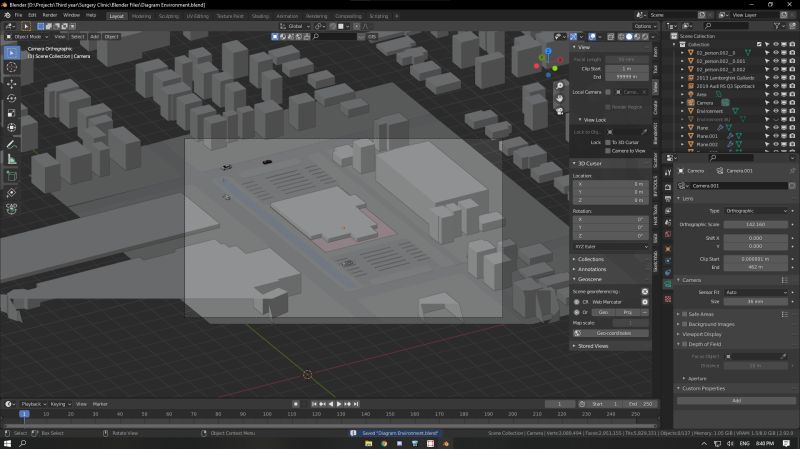
Task: Switch to Rendered shading sphere
Action: click(x=644, y=37)
